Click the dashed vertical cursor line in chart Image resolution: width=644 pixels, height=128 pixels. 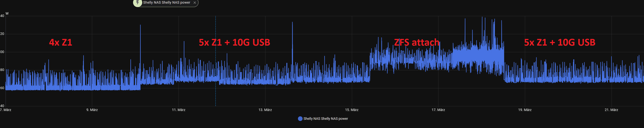point(215,61)
